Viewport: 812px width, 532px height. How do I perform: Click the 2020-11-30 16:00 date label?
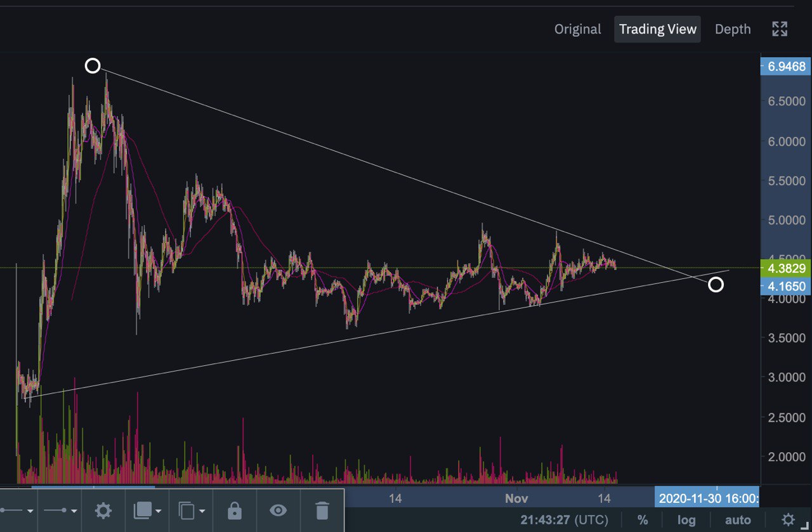point(708,498)
